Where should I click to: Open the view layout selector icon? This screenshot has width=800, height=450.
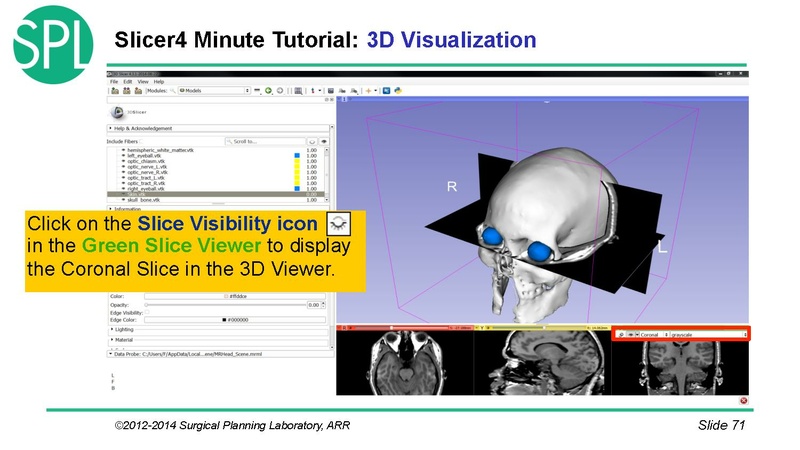298,91
